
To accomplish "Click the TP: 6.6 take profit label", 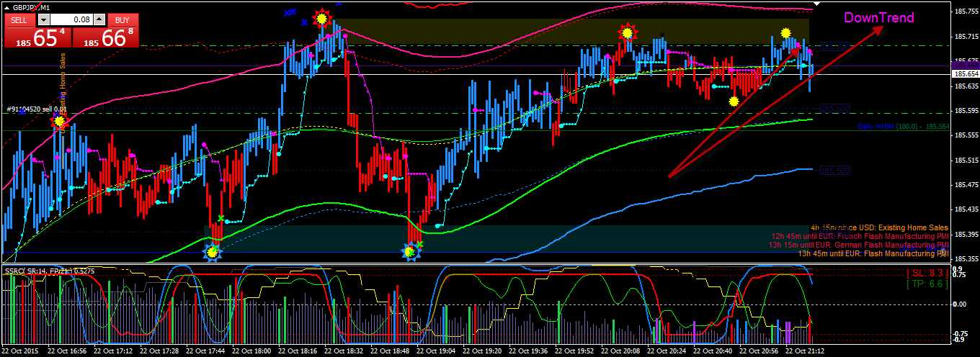I will 927,284.
